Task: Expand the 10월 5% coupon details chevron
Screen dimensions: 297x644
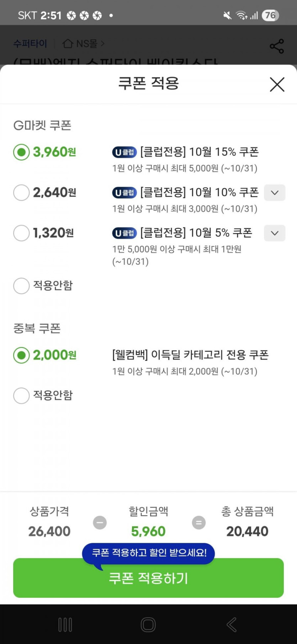Action: (274, 233)
